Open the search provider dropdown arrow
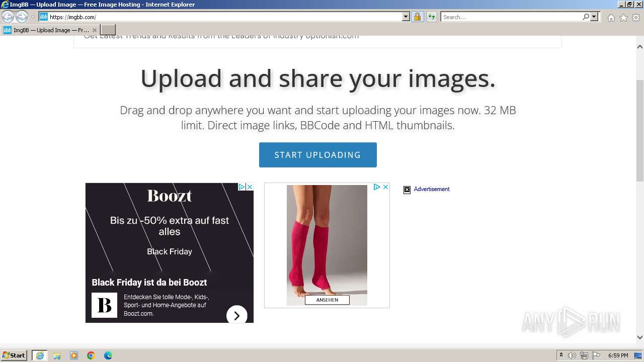This screenshot has height=362, width=644. (x=594, y=17)
